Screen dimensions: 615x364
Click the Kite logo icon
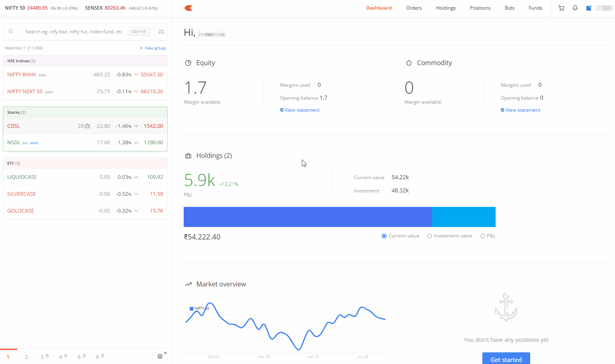(189, 8)
